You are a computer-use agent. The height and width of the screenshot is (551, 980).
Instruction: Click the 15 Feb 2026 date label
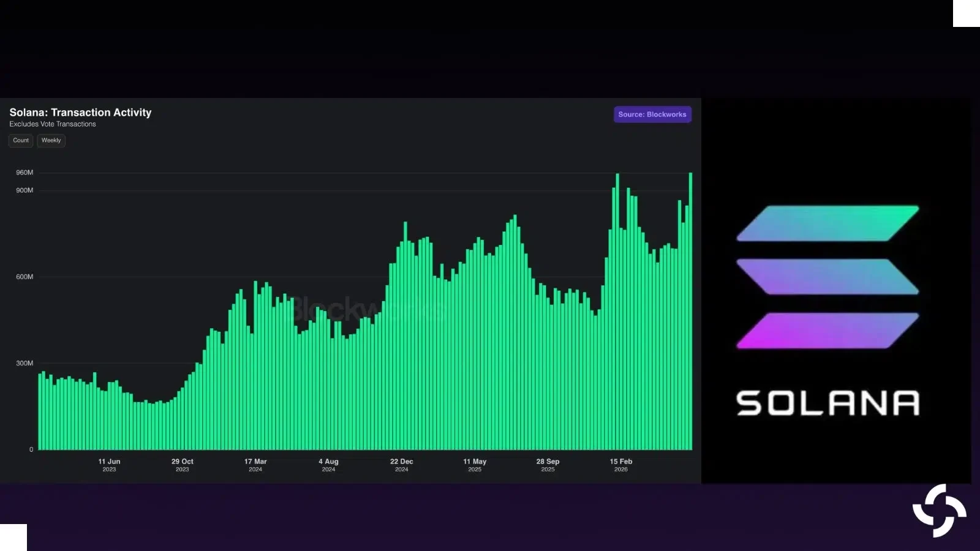621,465
